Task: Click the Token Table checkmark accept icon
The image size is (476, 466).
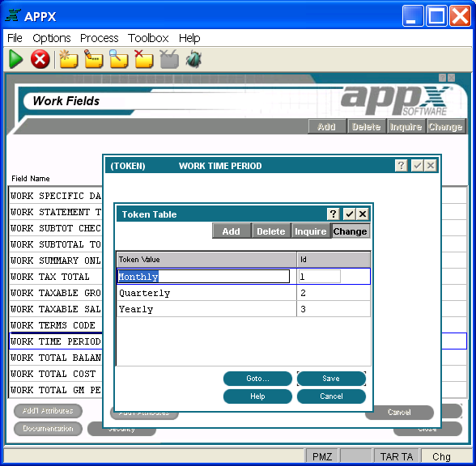Action: (x=350, y=214)
